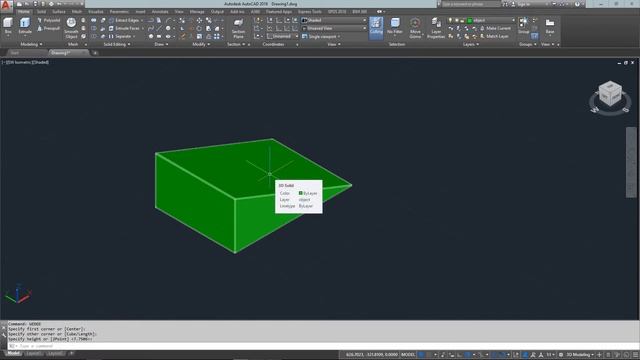
Task: Add a new drawing tab with plus
Action: [x=95, y=53]
